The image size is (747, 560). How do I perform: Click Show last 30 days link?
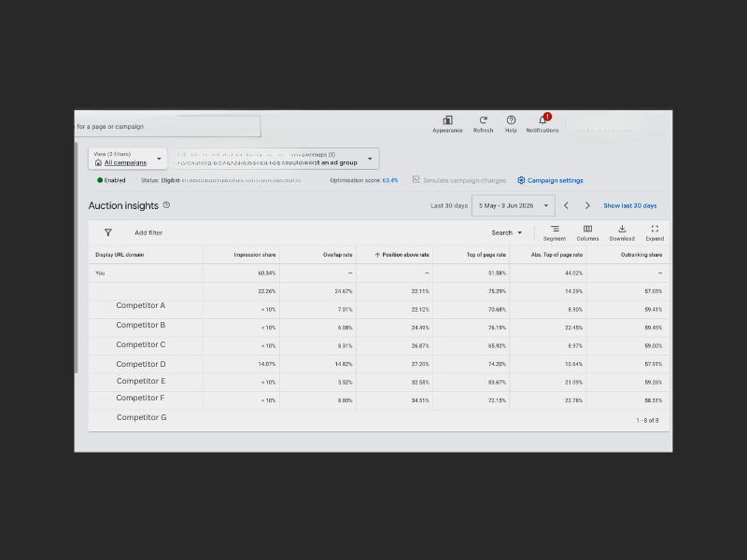(x=629, y=205)
